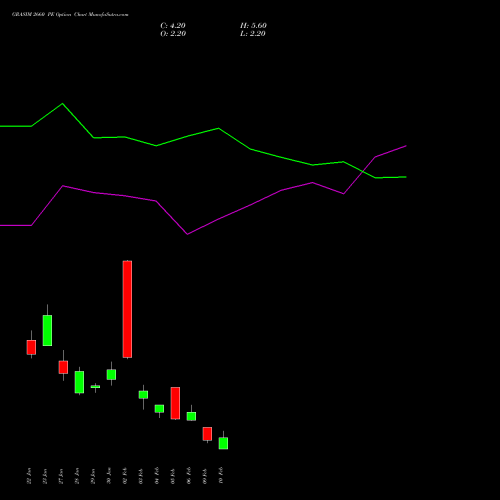The image size is (500, 500).
Task: Click the low value 'L: 2.20'
Action: (x=253, y=34)
